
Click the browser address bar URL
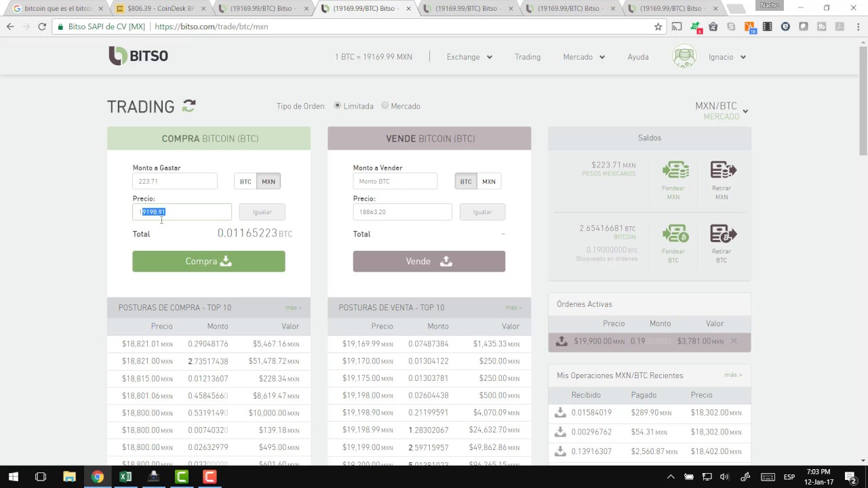[212, 26]
